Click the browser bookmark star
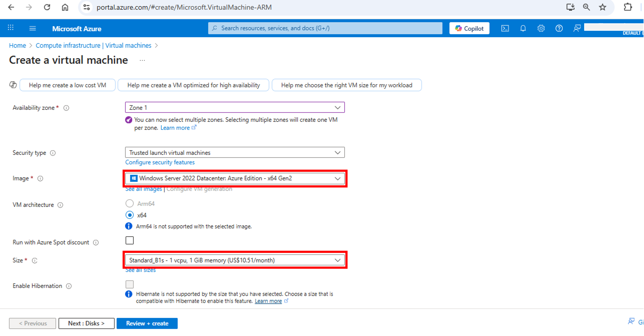Viewport: 644px width, 336px height. [603, 7]
